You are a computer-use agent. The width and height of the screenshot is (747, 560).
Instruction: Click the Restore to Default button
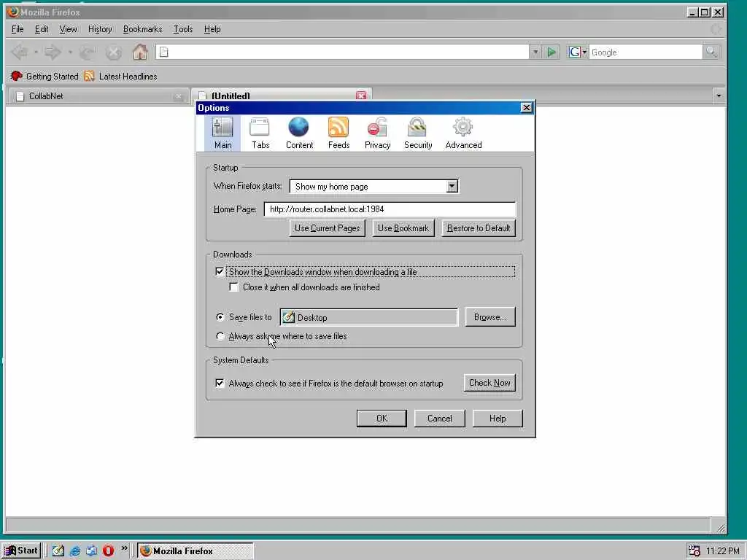pyautogui.click(x=479, y=228)
